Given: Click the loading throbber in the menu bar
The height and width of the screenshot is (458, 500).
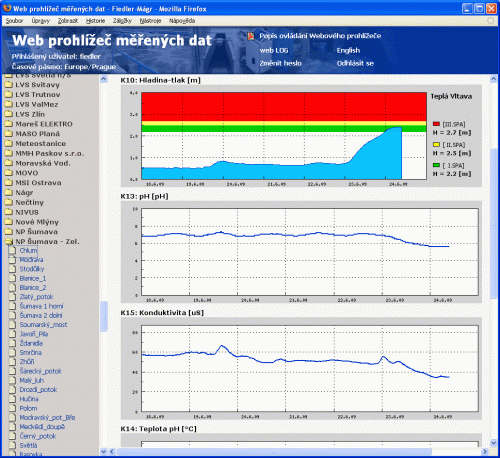Looking at the screenshot, I should (x=491, y=21).
